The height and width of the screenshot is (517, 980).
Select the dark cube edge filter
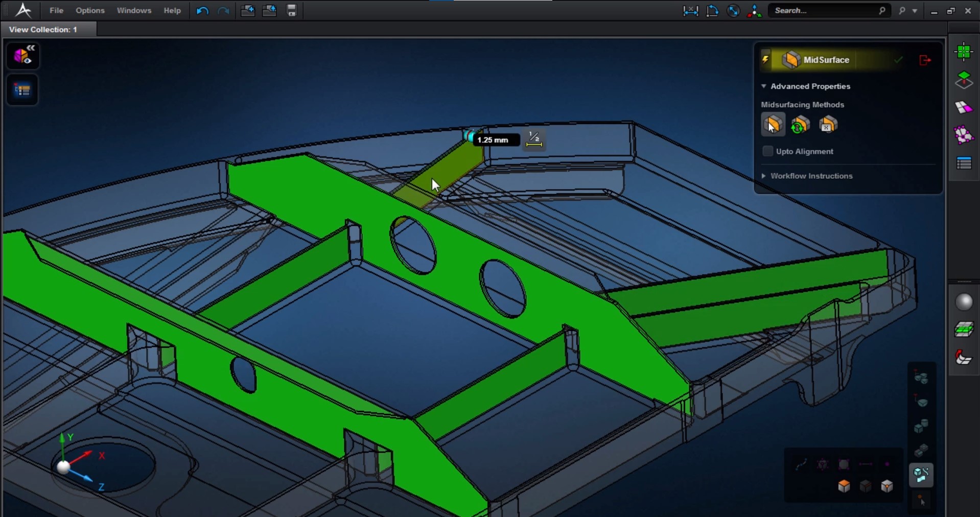[x=866, y=486]
